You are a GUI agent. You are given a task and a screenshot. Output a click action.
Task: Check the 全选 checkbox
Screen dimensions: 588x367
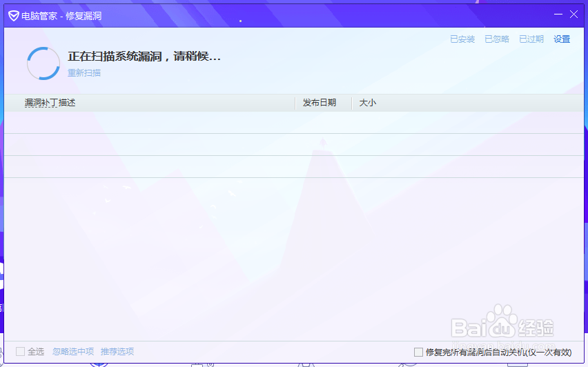(x=20, y=352)
